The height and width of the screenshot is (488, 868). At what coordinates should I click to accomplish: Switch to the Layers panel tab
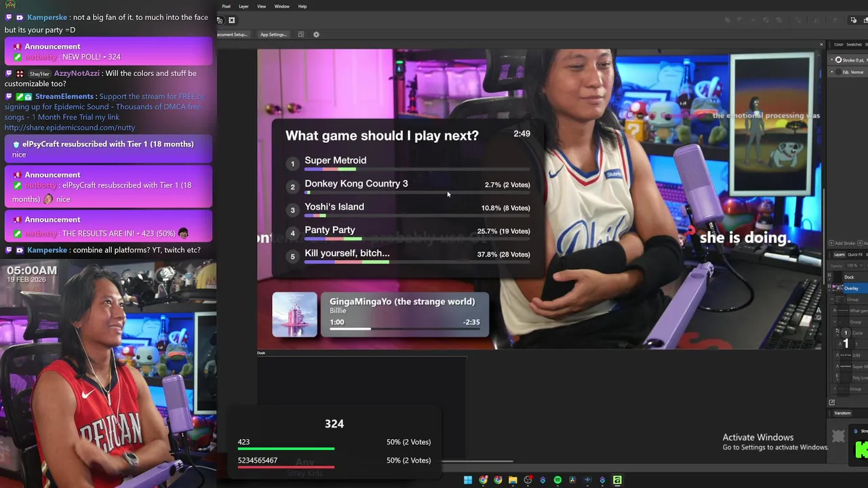(840, 255)
